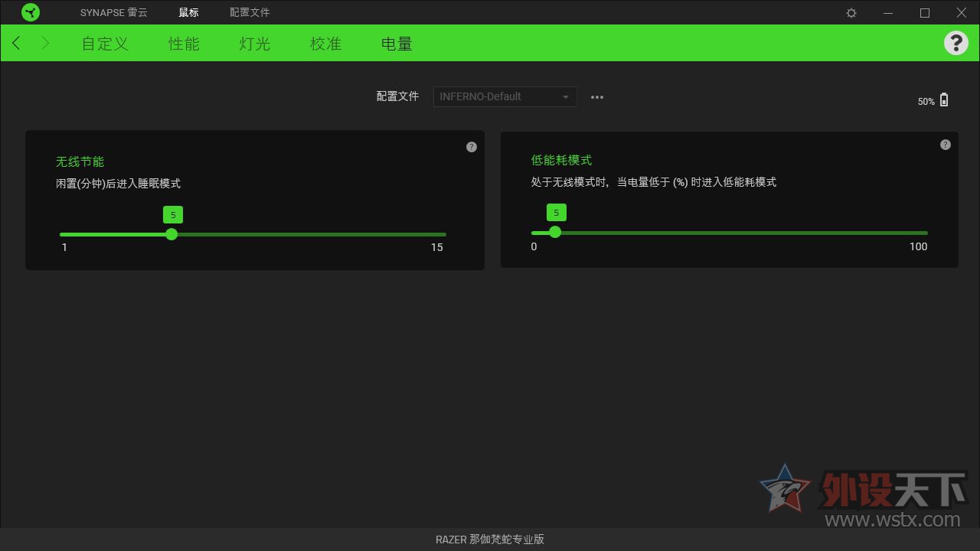Open the help question mark icon

[955, 43]
